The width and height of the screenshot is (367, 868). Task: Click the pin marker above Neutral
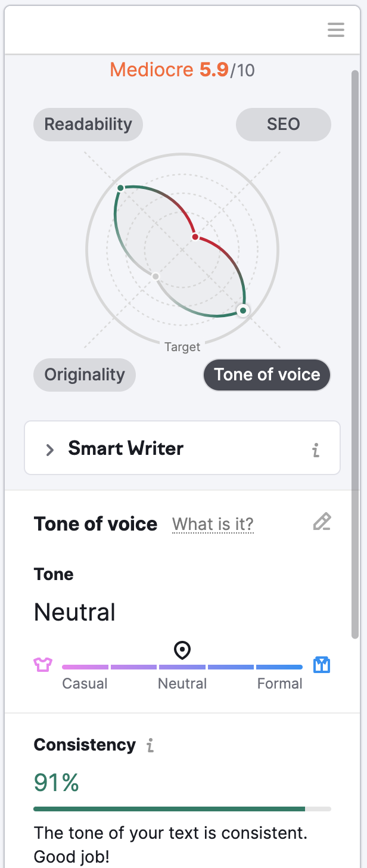tap(182, 650)
